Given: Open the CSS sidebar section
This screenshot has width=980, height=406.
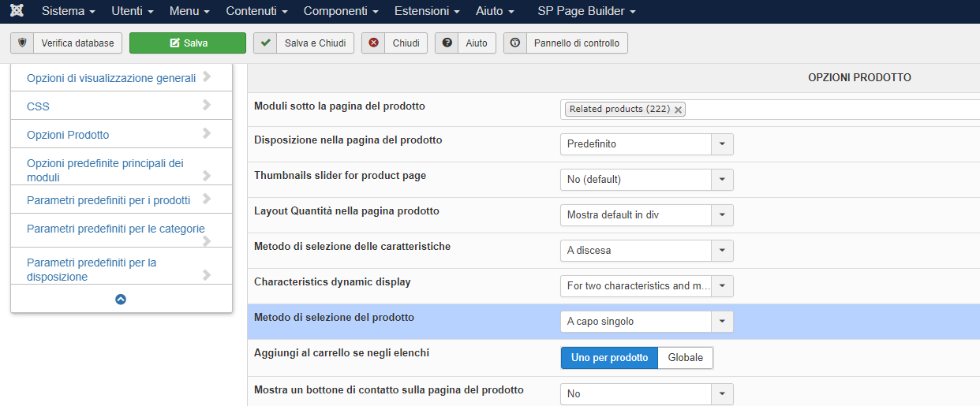Looking at the screenshot, I should pyautogui.click(x=38, y=106).
